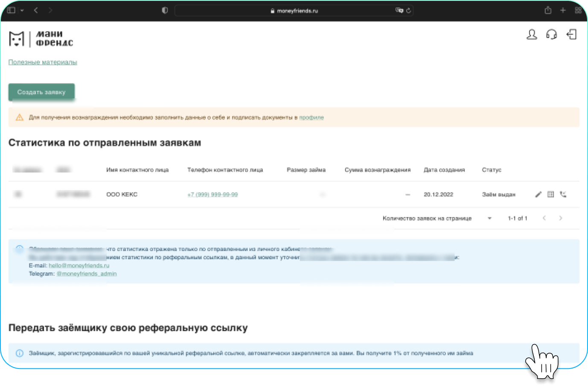Click the logout door icon

(x=571, y=35)
